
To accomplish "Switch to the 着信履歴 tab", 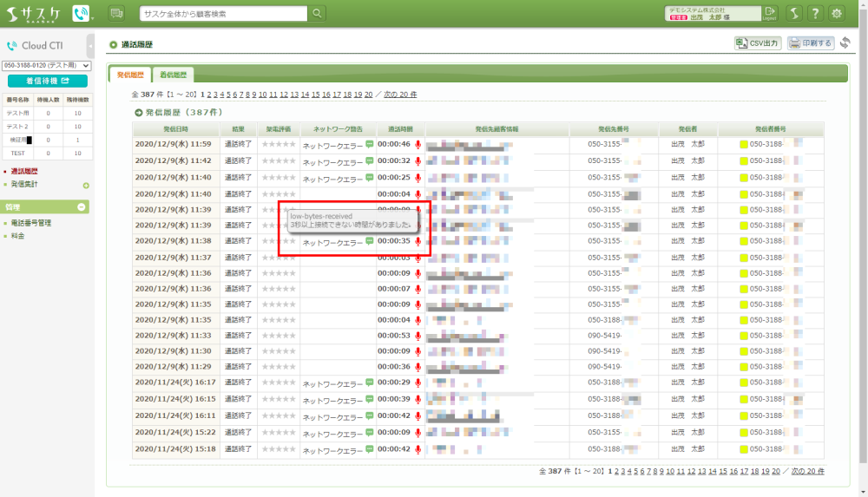I will click(x=173, y=75).
